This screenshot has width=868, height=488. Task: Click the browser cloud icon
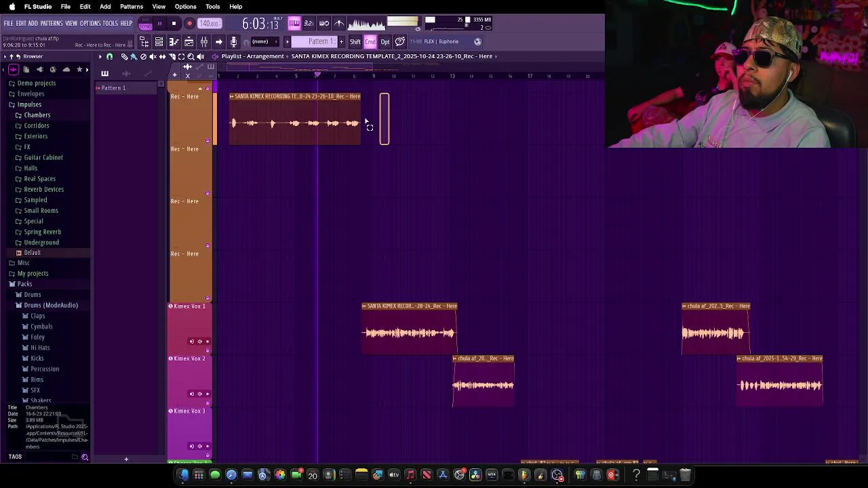[66, 70]
